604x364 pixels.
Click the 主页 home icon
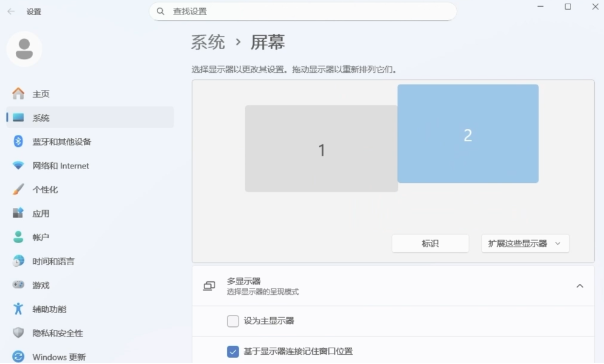pyautogui.click(x=18, y=94)
